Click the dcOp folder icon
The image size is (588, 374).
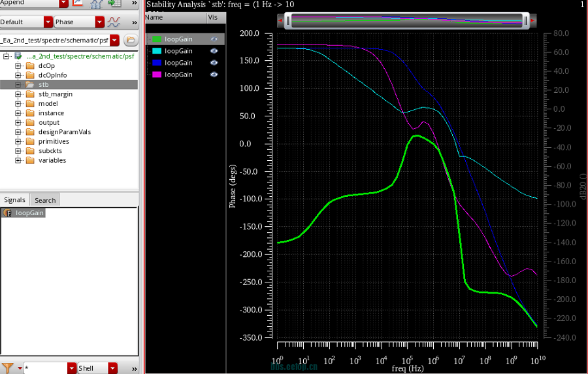30,65
